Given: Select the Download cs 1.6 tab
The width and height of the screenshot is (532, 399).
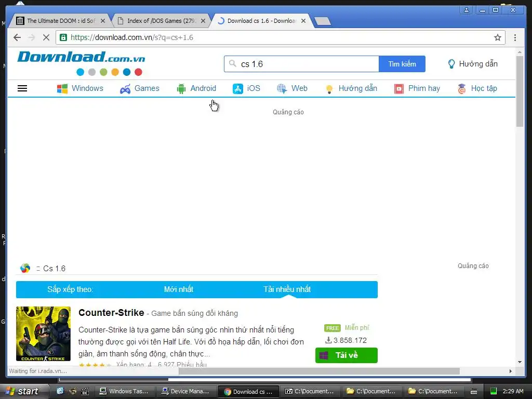Looking at the screenshot, I should (261, 21).
